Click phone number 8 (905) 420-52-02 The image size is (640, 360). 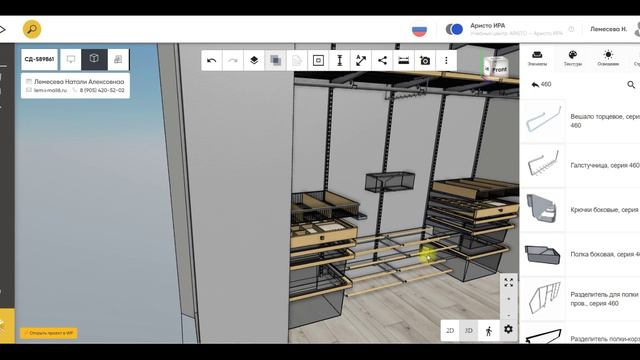pyautogui.click(x=102, y=90)
